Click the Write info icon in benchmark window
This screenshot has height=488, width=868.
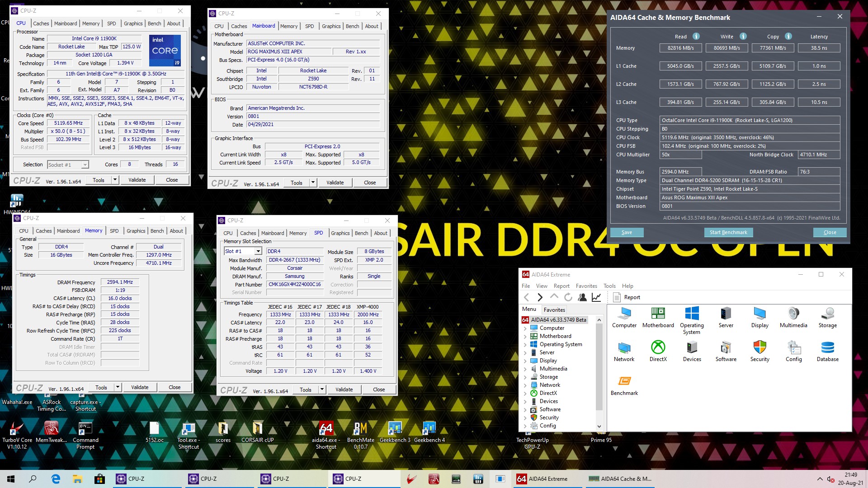[743, 36]
